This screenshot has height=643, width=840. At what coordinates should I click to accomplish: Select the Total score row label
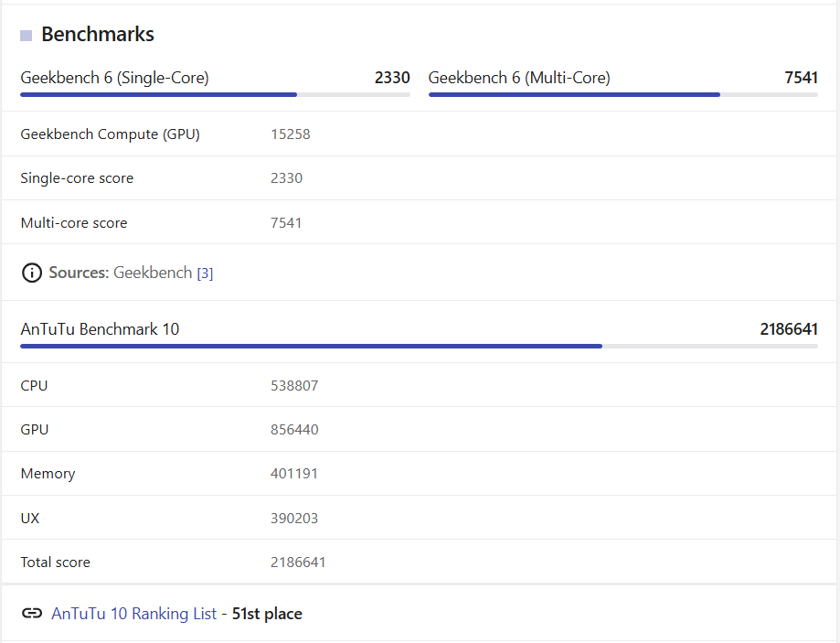(55, 562)
